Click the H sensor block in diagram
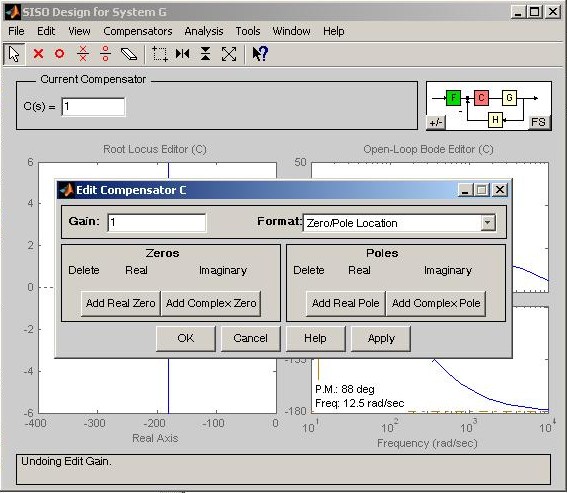567x493 pixels. tap(495, 120)
